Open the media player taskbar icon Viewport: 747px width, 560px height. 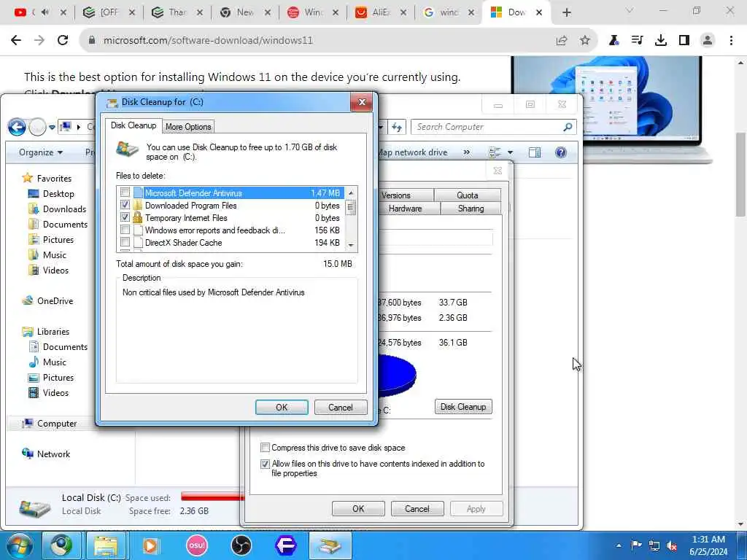[151, 545]
